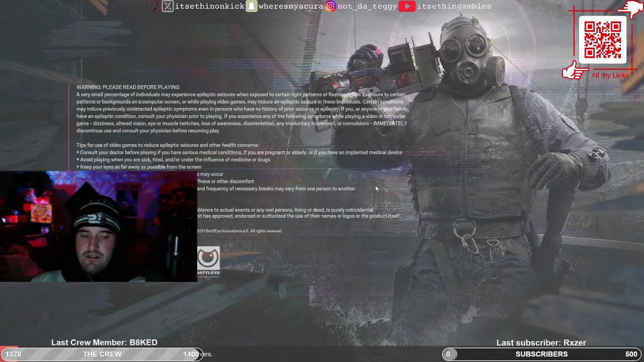Click the streamer webcam feed
The height and width of the screenshot is (362, 644).
pos(98,226)
